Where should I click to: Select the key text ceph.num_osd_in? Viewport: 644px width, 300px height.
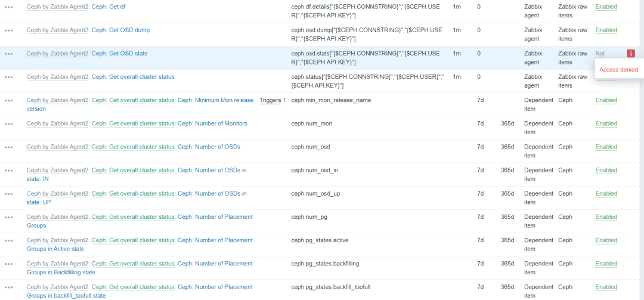[x=315, y=170]
